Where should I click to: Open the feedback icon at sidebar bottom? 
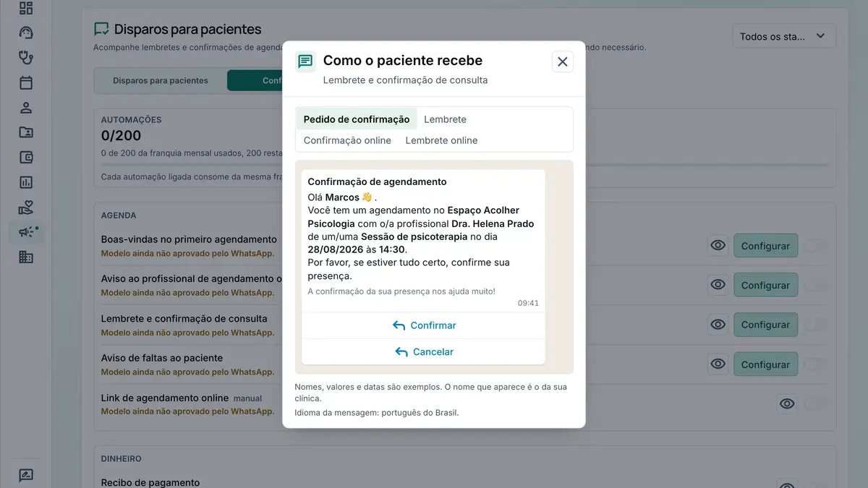point(26,476)
